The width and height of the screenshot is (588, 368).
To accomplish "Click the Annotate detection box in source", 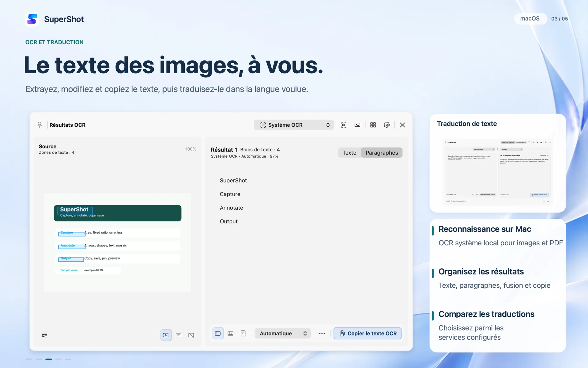I will click(72, 247).
